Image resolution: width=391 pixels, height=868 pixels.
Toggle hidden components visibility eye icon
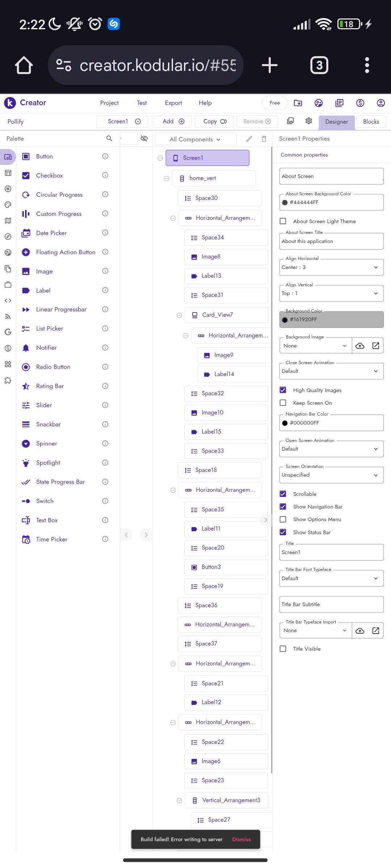click(144, 139)
